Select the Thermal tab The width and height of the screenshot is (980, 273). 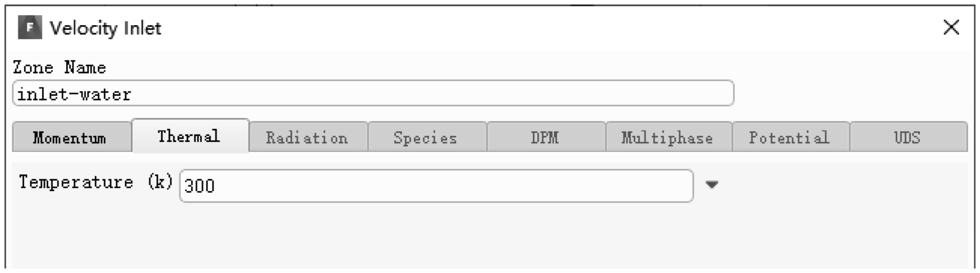tap(190, 136)
